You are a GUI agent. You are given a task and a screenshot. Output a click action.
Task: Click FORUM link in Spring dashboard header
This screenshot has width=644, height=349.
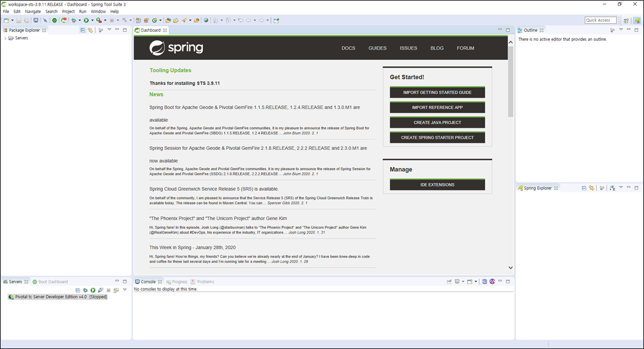(x=466, y=48)
